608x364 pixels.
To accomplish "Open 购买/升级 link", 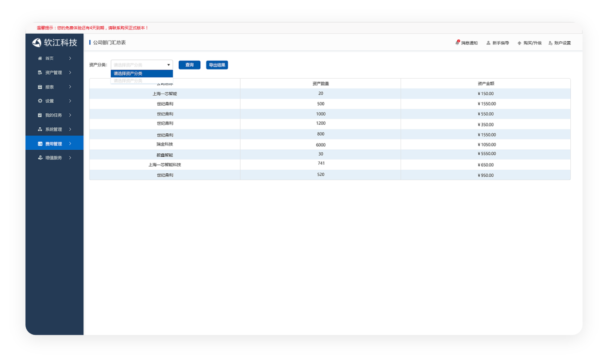I will click(529, 43).
